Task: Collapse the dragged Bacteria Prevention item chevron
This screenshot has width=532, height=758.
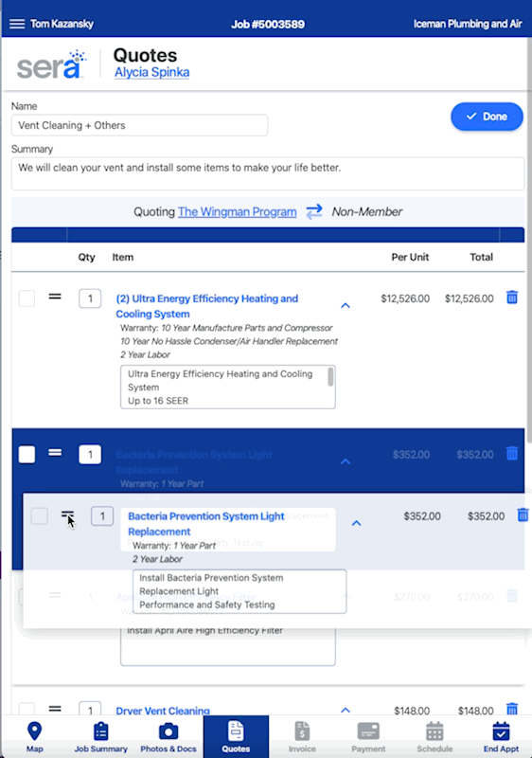Action: [356, 523]
